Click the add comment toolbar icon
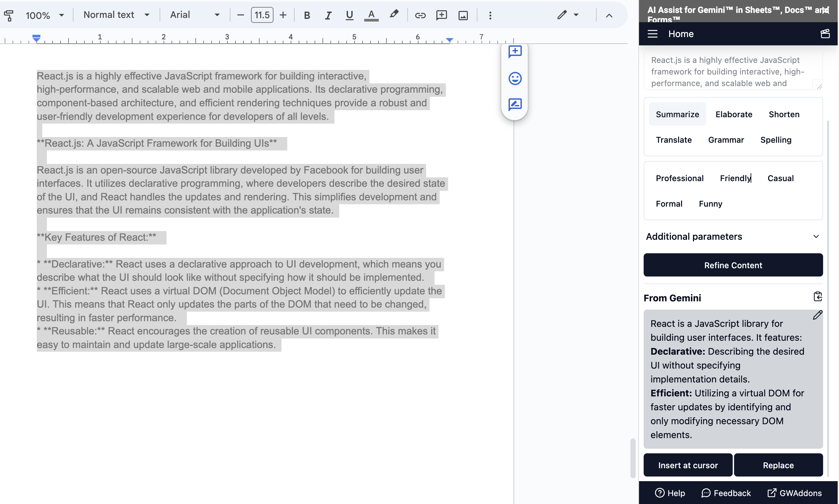The height and width of the screenshot is (504, 839). coord(441,15)
